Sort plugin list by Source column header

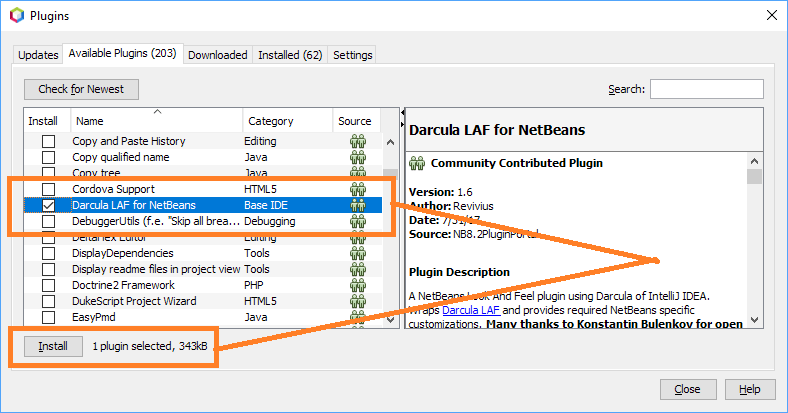coord(356,121)
